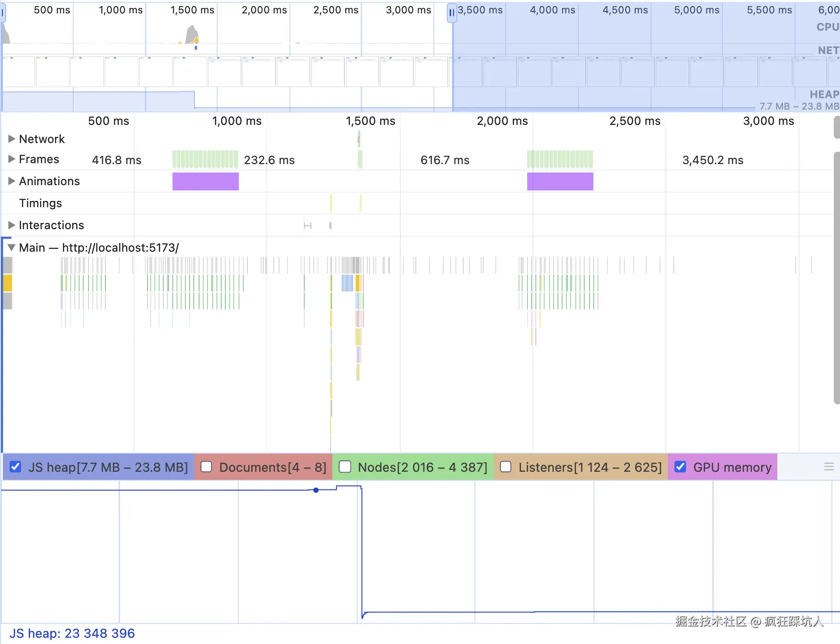Click the NET label in the overview
The width and height of the screenshot is (840, 644).
(829, 50)
